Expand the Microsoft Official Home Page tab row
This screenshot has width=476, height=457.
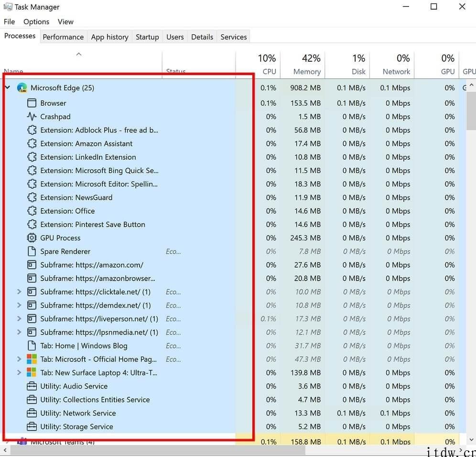(x=19, y=359)
